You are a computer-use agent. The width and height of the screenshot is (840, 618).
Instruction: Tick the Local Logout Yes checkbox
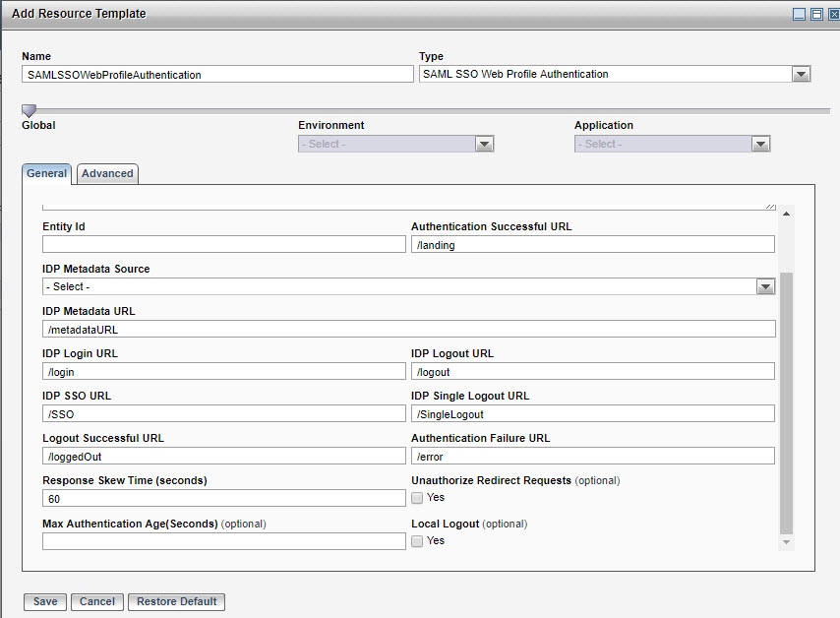click(x=417, y=541)
